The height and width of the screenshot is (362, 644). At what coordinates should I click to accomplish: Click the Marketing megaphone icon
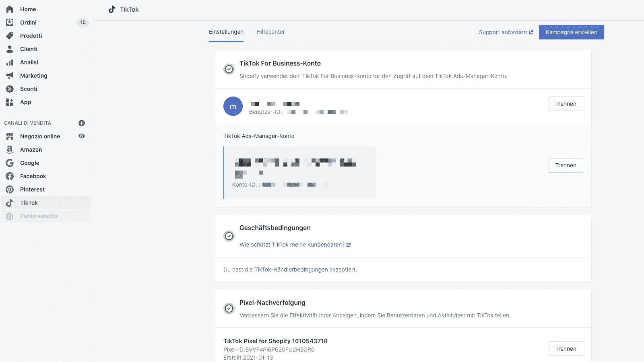(x=10, y=76)
